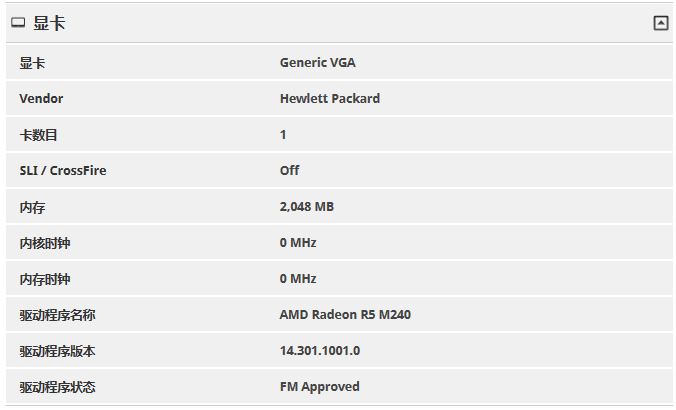Select driver version 14.301.1001.0
The image size is (676, 410).
(320, 351)
